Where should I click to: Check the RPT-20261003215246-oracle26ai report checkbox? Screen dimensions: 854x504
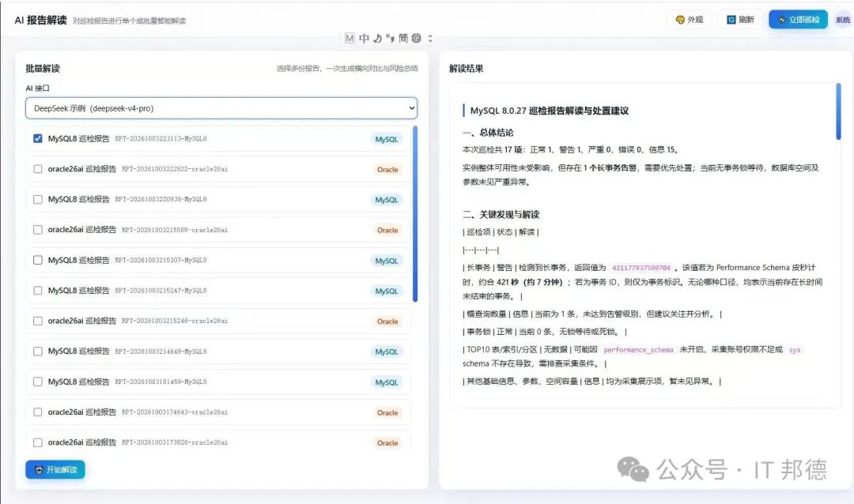click(38, 322)
